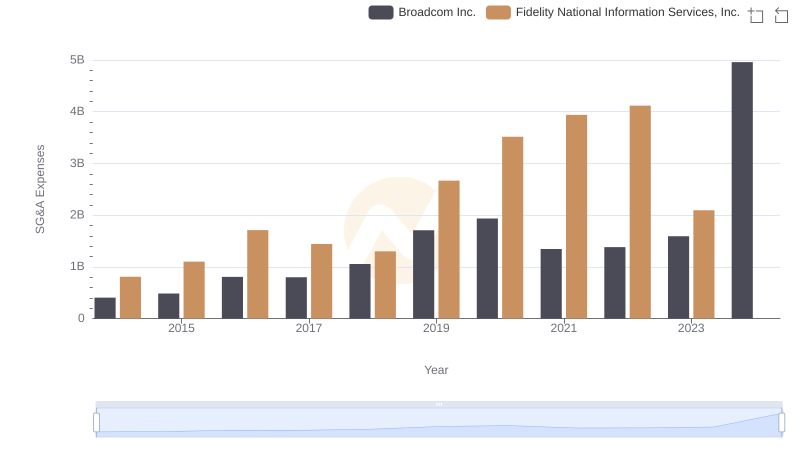
Task: Click Broadcom's bar for 2017
Action: click(296, 298)
